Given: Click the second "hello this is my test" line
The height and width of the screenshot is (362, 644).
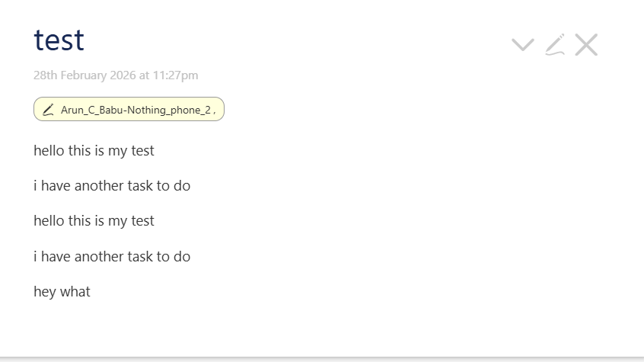Looking at the screenshot, I should click(x=94, y=221).
